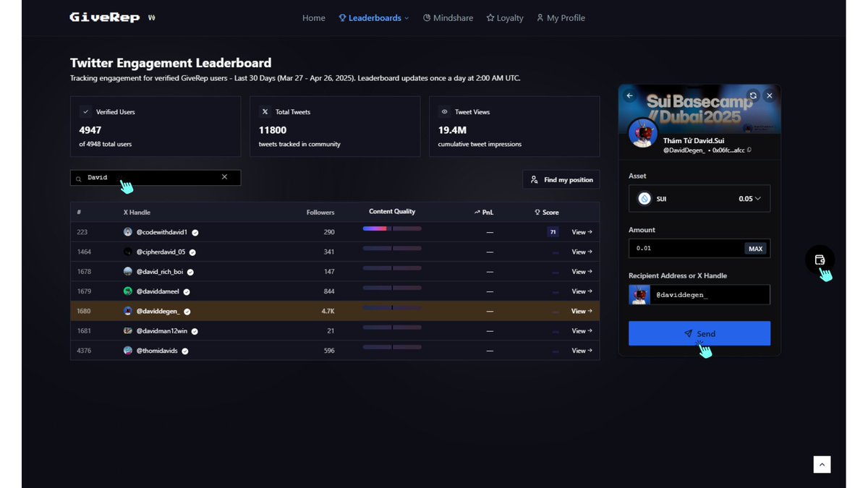The width and height of the screenshot is (868, 488).
Task: View details for @thomidavids
Action: tap(582, 351)
